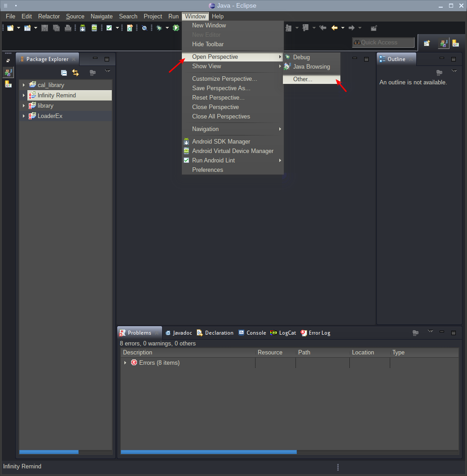Expand the Infinity Remind project node
The width and height of the screenshot is (467, 476).
tap(24, 95)
